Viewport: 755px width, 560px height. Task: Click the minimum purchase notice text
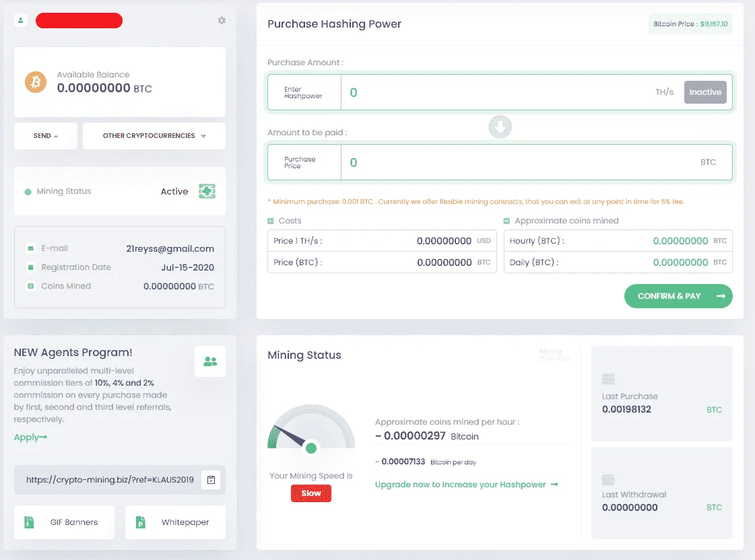pos(475,201)
